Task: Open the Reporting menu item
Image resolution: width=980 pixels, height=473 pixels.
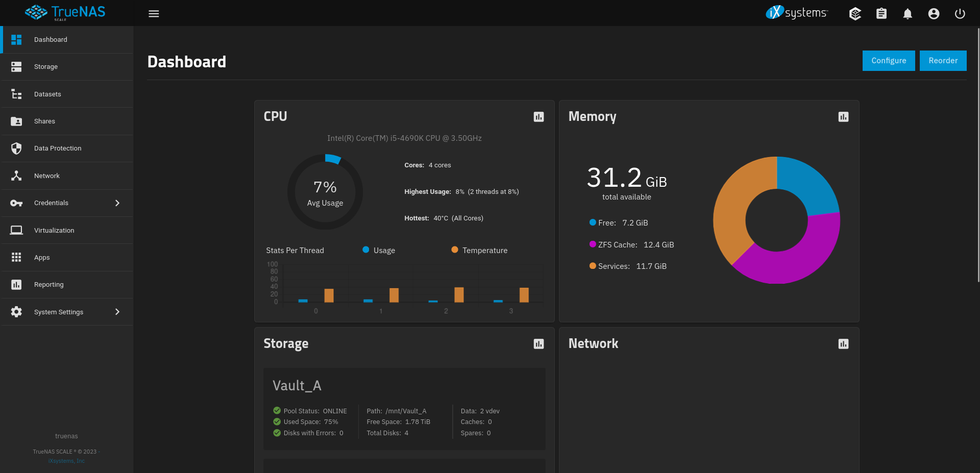Action: (67, 285)
